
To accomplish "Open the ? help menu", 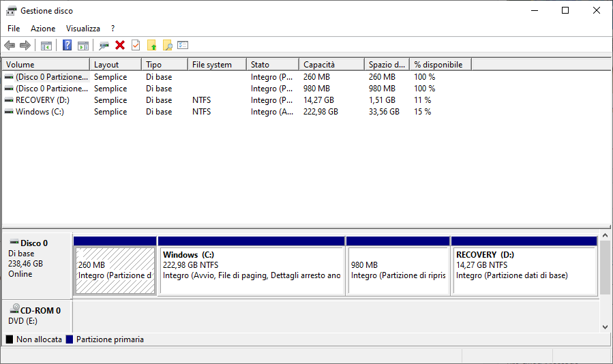I will [x=113, y=29].
